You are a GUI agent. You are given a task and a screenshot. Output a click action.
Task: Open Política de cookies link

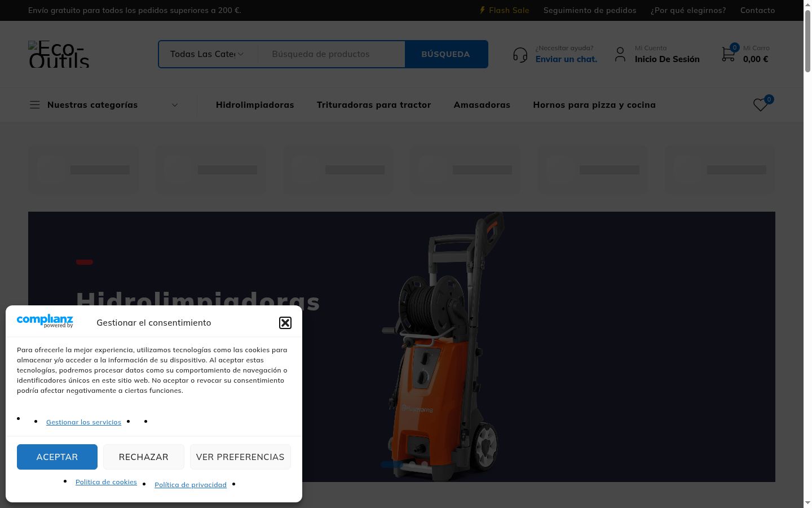106,482
